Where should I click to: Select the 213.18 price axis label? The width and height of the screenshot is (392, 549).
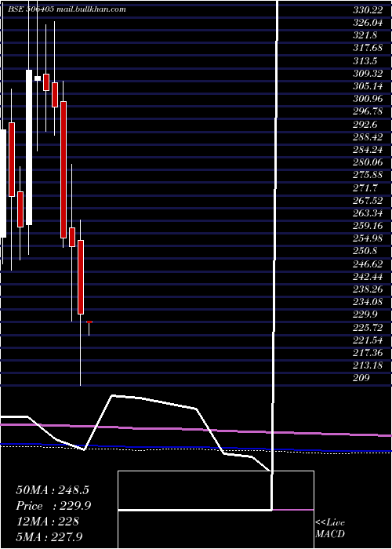coord(368,365)
